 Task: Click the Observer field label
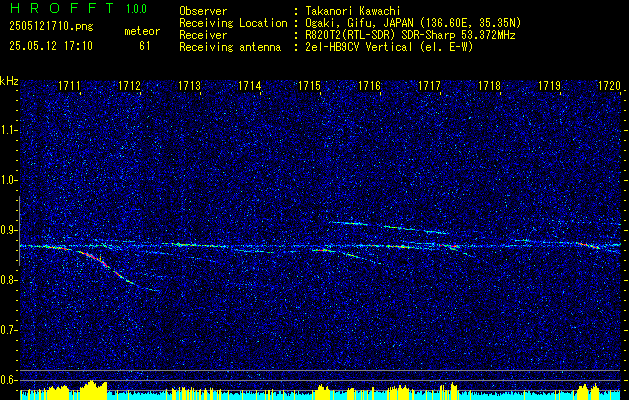coord(203,11)
